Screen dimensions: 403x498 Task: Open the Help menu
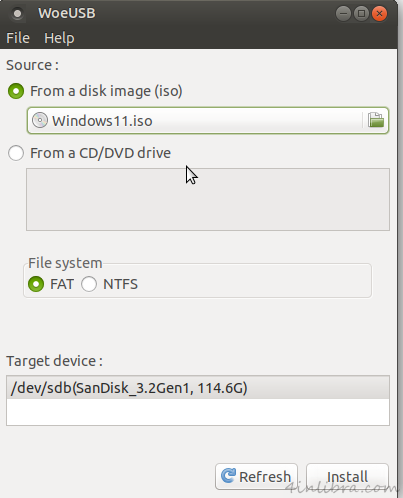coord(59,38)
